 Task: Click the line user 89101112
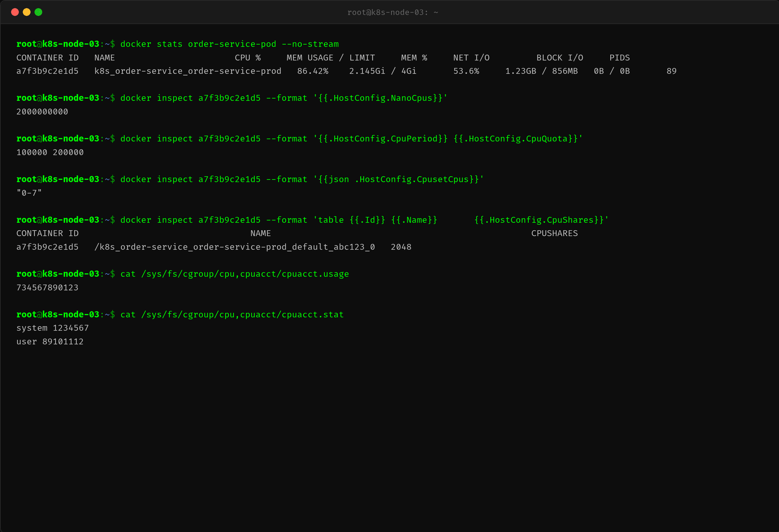[x=50, y=341]
